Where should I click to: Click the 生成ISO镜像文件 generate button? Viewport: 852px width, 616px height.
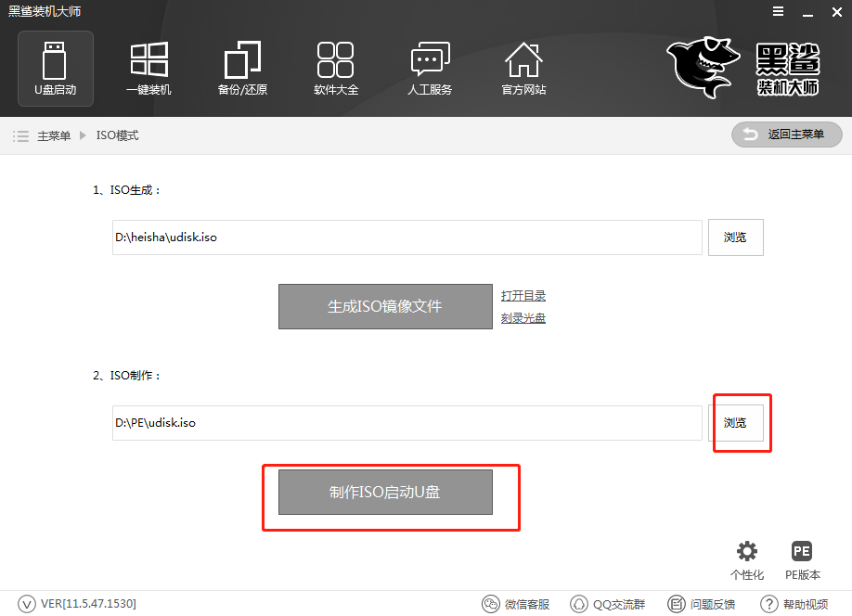pyautogui.click(x=385, y=306)
